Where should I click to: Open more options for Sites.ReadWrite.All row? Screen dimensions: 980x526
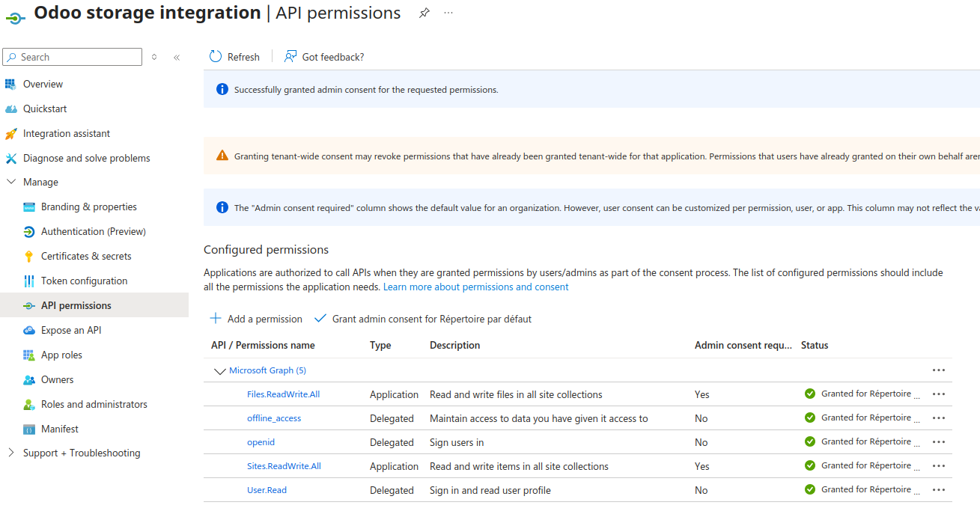point(939,466)
